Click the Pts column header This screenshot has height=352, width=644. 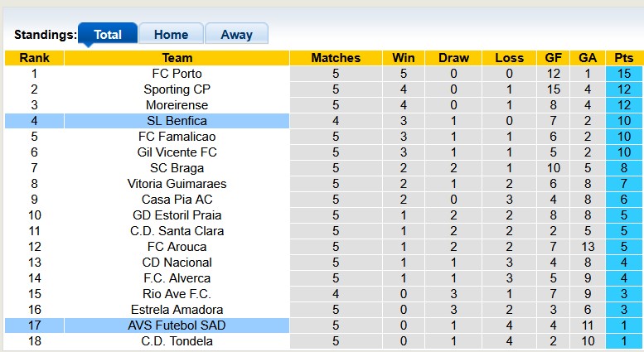pyautogui.click(x=624, y=58)
